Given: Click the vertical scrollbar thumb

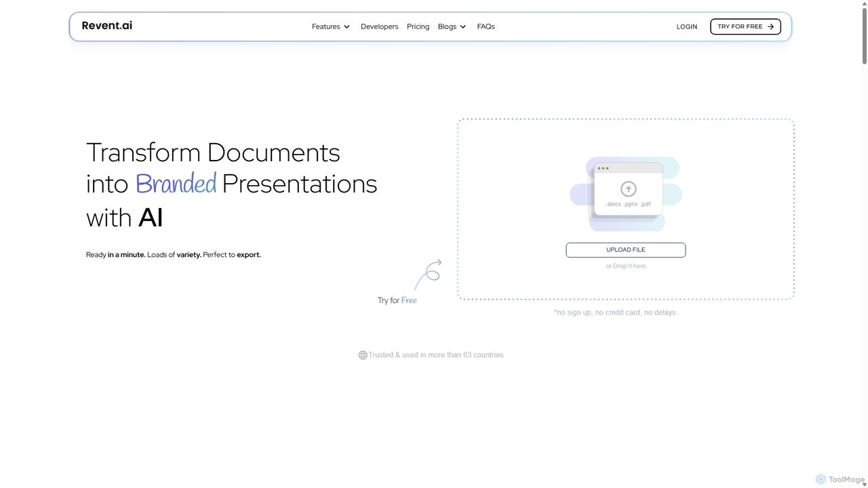Looking at the screenshot, I should pyautogui.click(x=865, y=35).
